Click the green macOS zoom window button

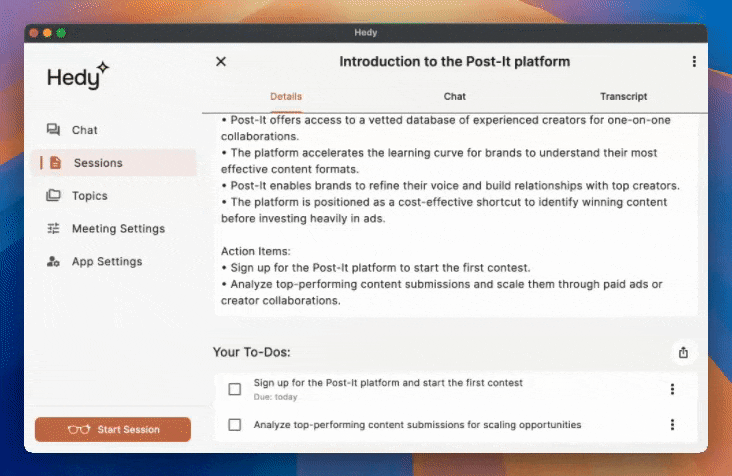point(61,33)
